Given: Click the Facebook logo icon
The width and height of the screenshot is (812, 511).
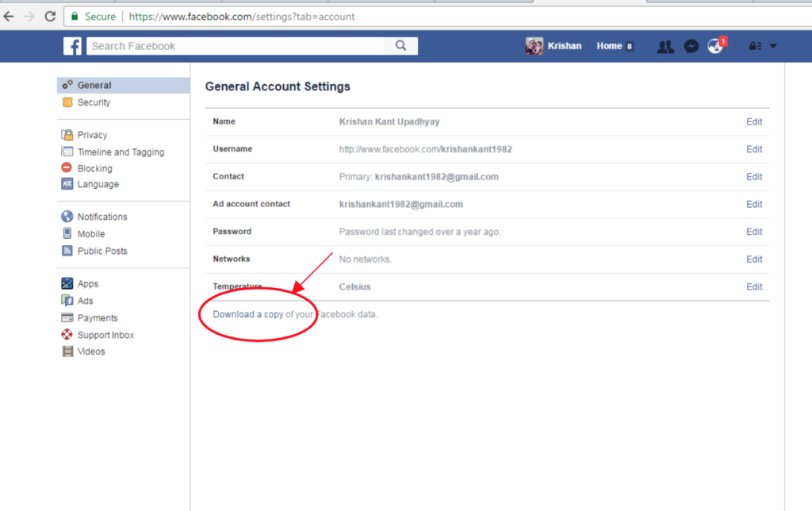Looking at the screenshot, I should (x=72, y=46).
